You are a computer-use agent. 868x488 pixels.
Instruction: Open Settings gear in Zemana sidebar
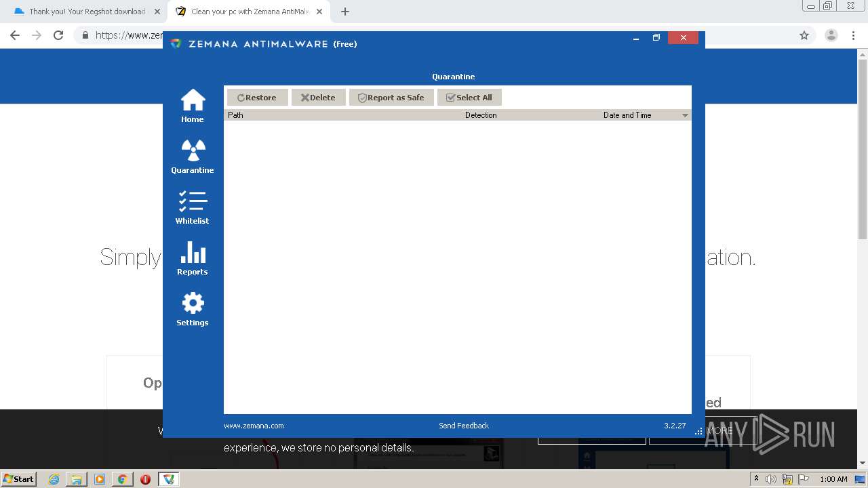(193, 310)
